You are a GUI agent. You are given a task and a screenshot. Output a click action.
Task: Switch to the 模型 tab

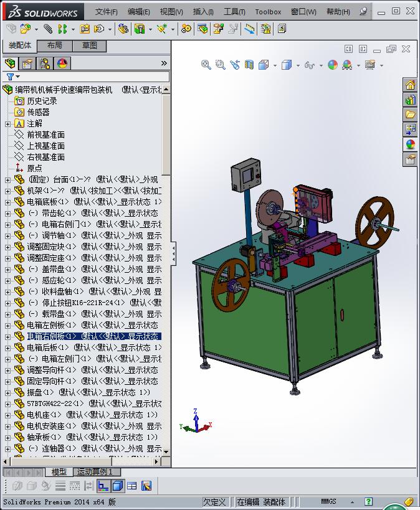59,472
